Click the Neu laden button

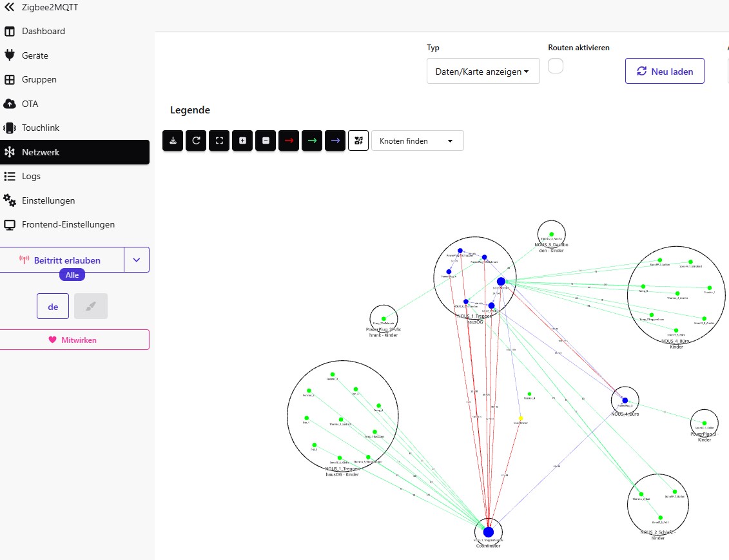coord(665,71)
